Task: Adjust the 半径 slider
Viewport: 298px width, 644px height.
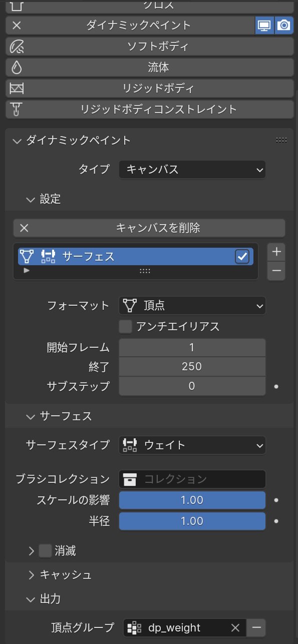Action: click(x=192, y=521)
